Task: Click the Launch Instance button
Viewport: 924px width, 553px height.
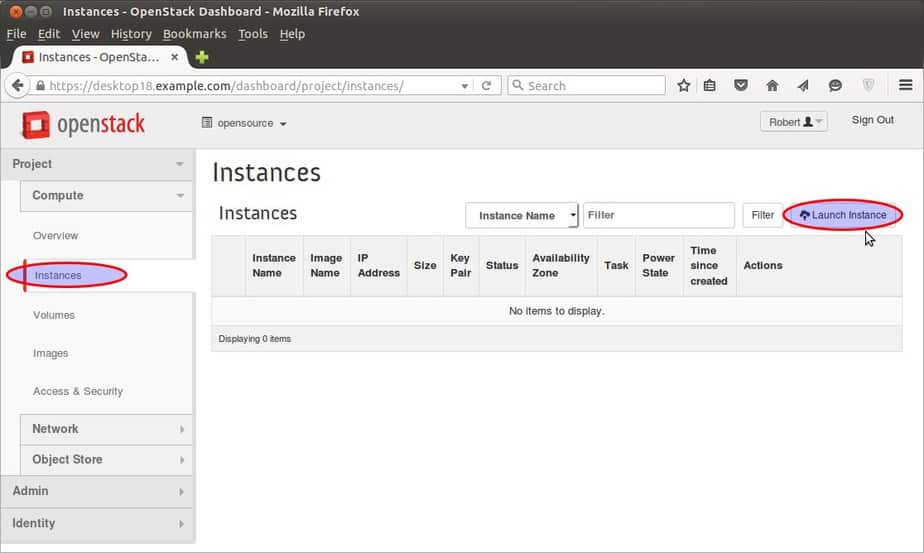Action: [843, 215]
